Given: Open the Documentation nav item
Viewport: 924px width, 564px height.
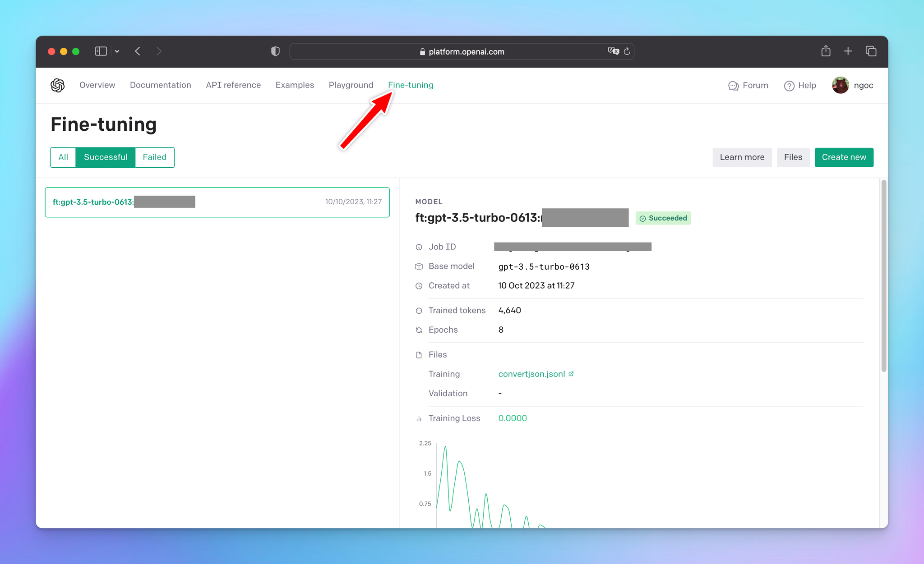Looking at the screenshot, I should (x=161, y=85).
